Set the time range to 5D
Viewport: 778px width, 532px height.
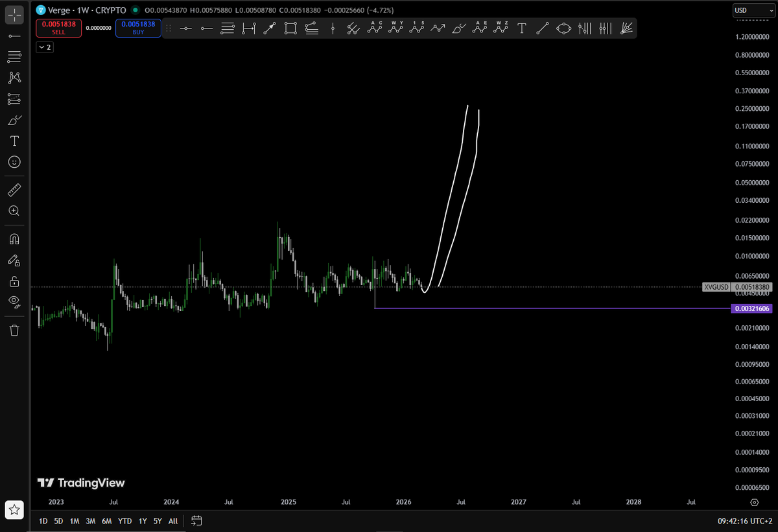(x=59, y=521)
